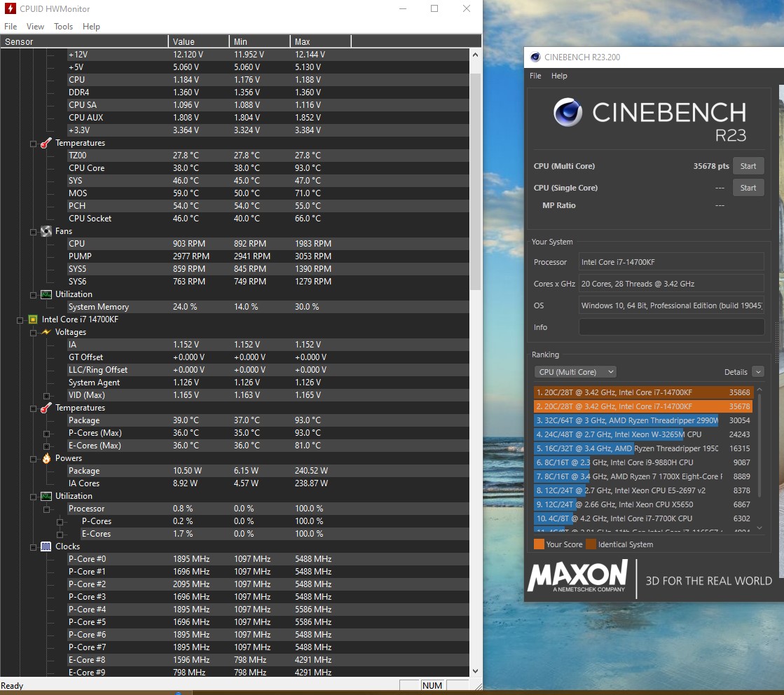Click the HWMonitor lightning app icon

(x=10, y=8)
